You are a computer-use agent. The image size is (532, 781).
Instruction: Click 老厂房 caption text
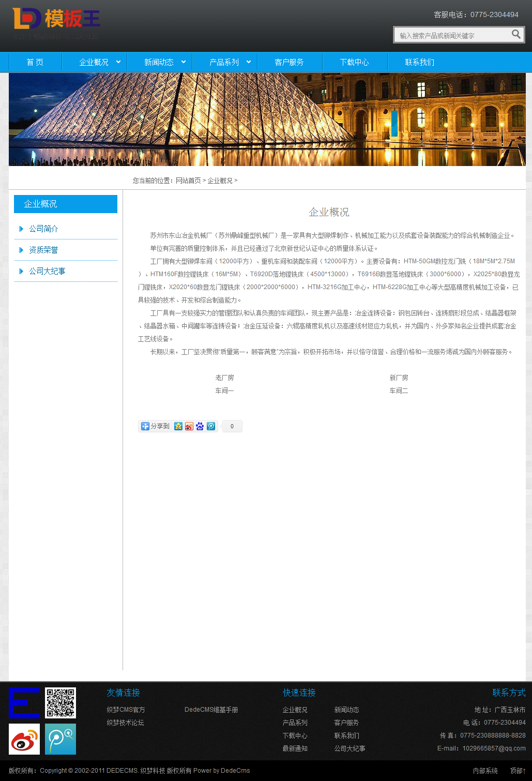coord(224,378)
